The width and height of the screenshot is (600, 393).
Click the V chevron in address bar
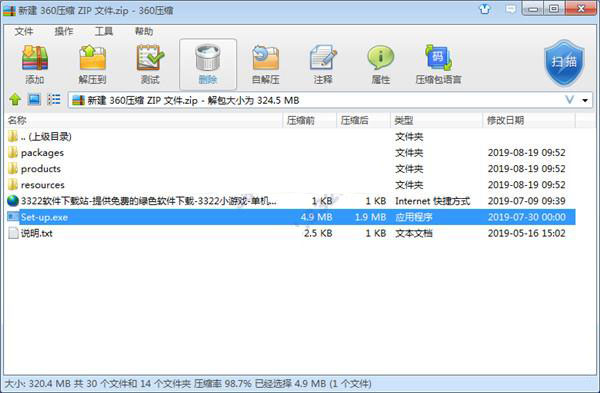tap(569, 100)
